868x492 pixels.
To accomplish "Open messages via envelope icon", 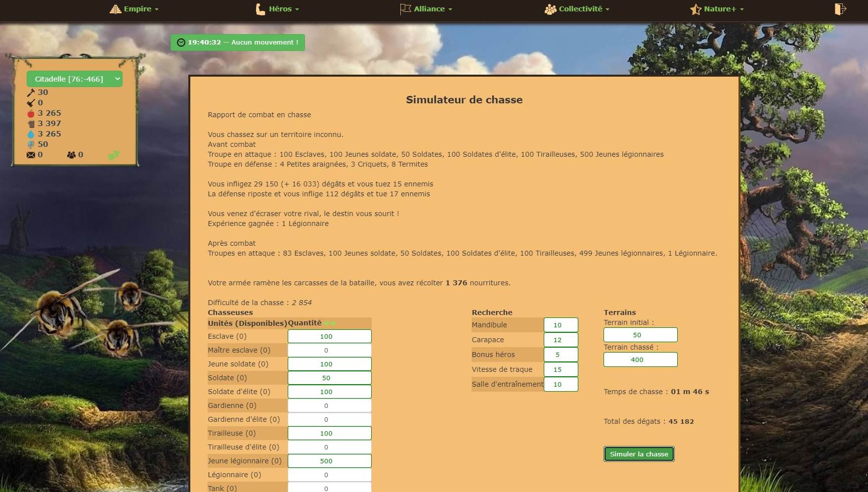I will point(31,155).
